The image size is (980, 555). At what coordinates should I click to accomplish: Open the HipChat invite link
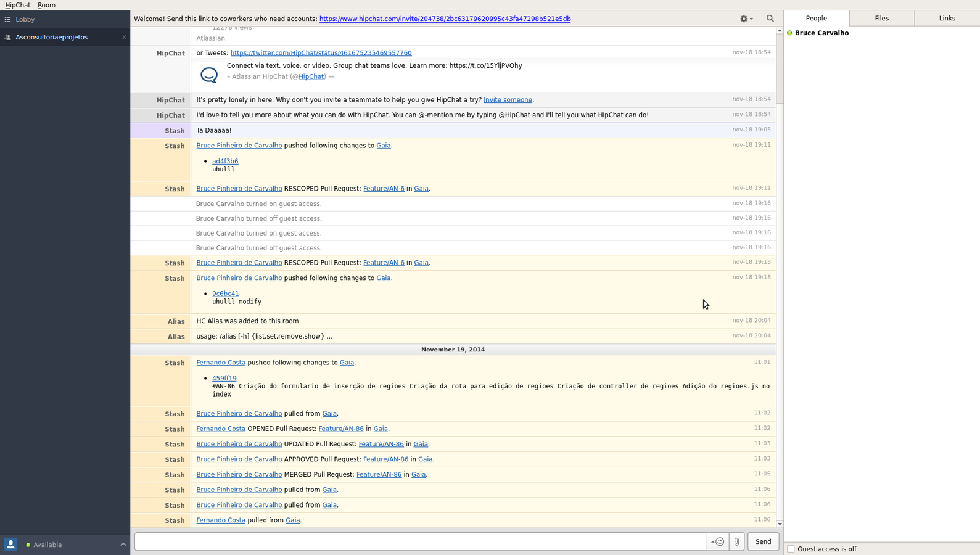tap(445, 18)
